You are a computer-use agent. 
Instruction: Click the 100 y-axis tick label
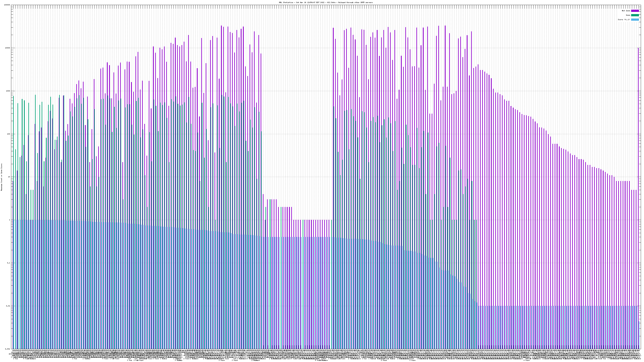tap(8, 134)
